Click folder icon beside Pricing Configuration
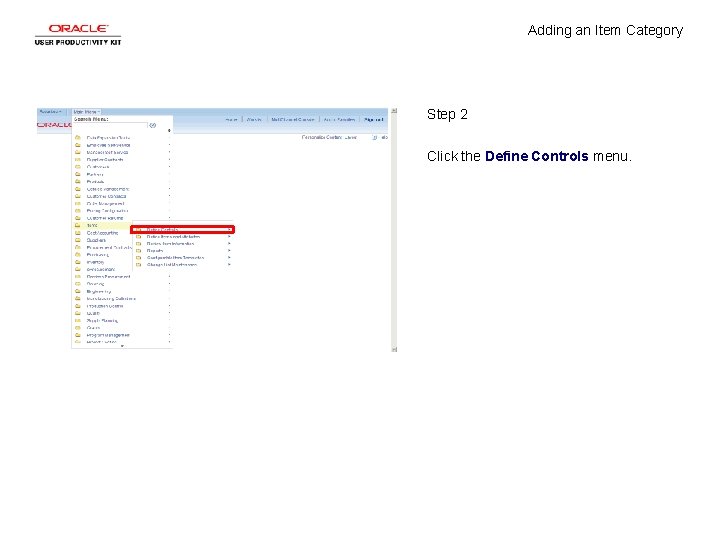720x540 pixels. (78, 211)
